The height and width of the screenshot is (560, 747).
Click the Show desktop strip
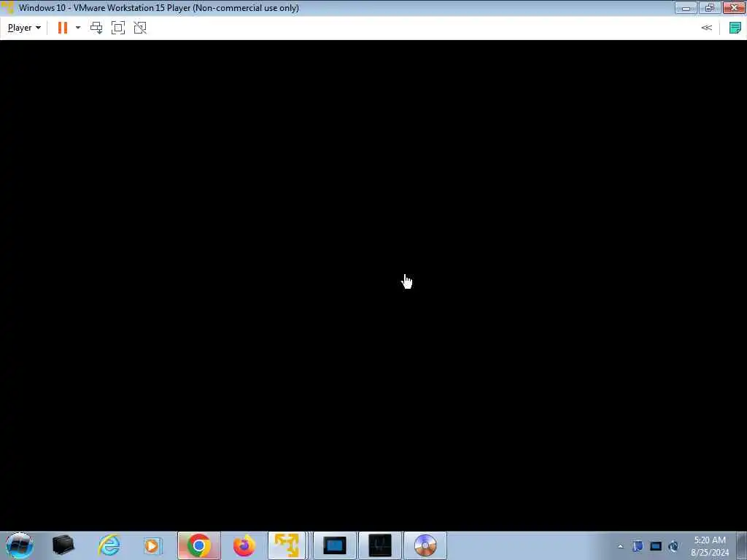click(742, 545)
